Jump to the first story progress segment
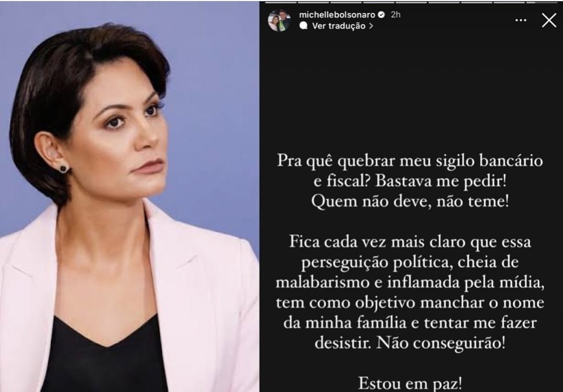This screenshot has width=563, height=392. 281,3
